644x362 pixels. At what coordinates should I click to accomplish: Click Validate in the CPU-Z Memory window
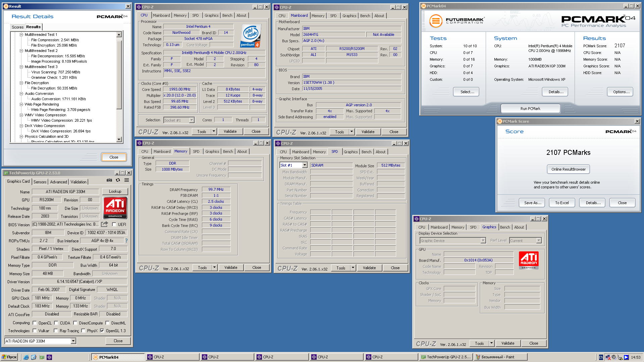point(231,267)
